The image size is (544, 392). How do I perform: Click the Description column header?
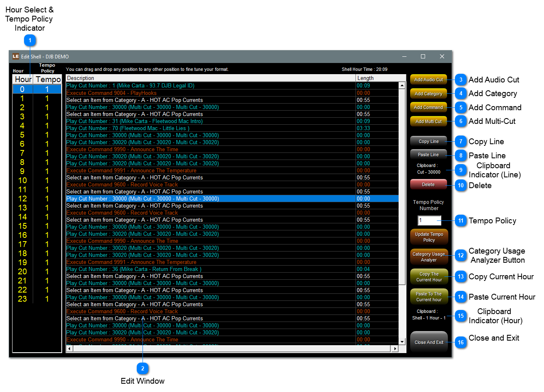pos(210,78)
